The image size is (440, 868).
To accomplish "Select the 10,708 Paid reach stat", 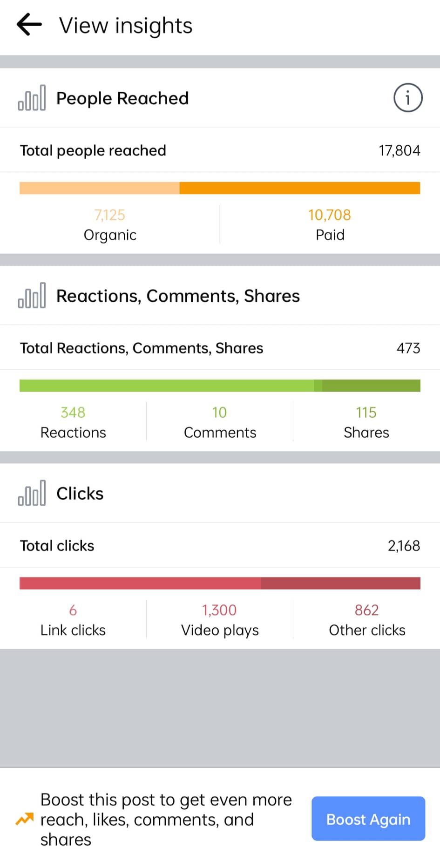I will (330, 224).
